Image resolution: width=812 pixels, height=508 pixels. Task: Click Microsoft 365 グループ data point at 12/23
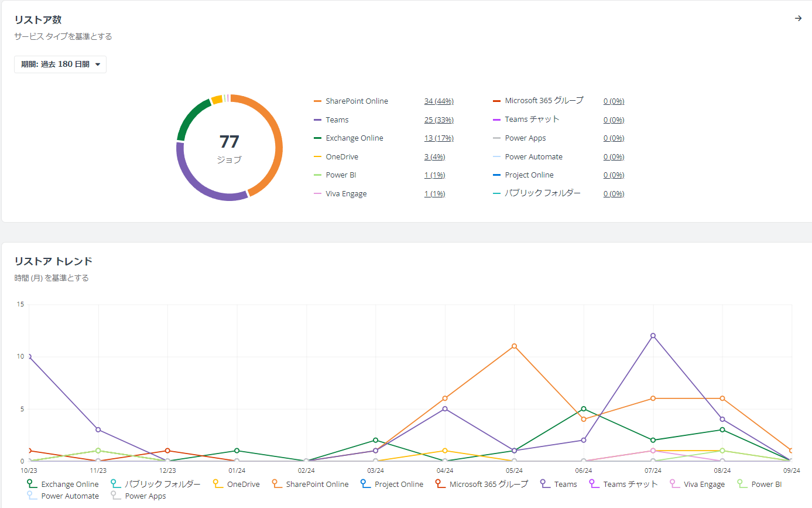point(167,451)
